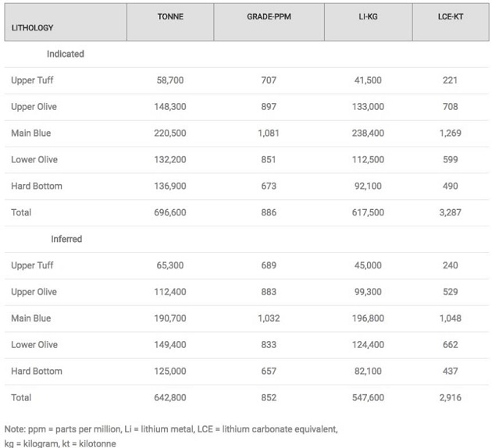This screenshot has width=492, height=448.
Task: Select the 124,400 Li-kg cell
Action: tap(368, 345)
